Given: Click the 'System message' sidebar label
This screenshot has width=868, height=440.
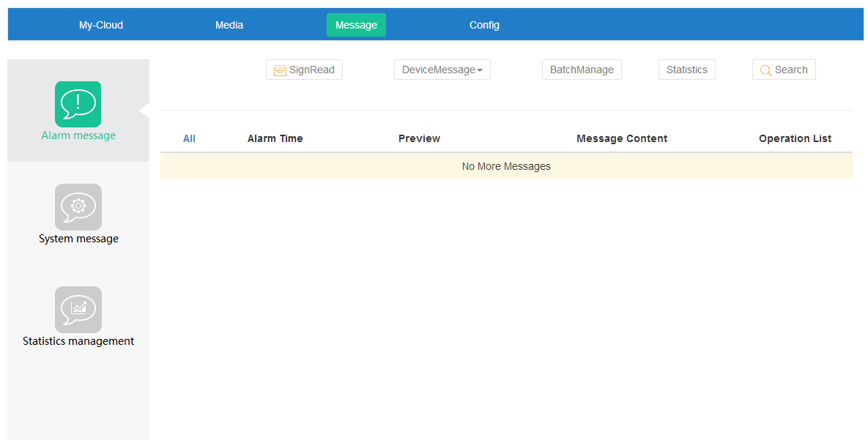Looking at the screenshot, I should 78,239.
